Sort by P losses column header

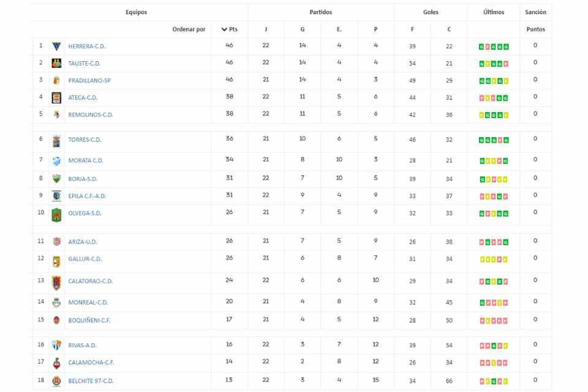(x=375, y=29)
